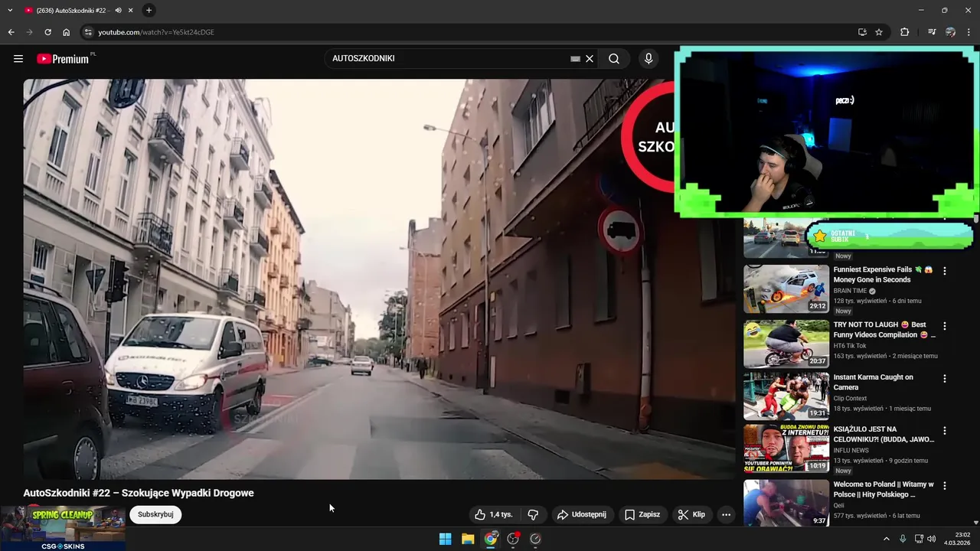Create a clip with Klip button
The height and width of the screenshot is (551, 980).
click(x=691, y=514)
